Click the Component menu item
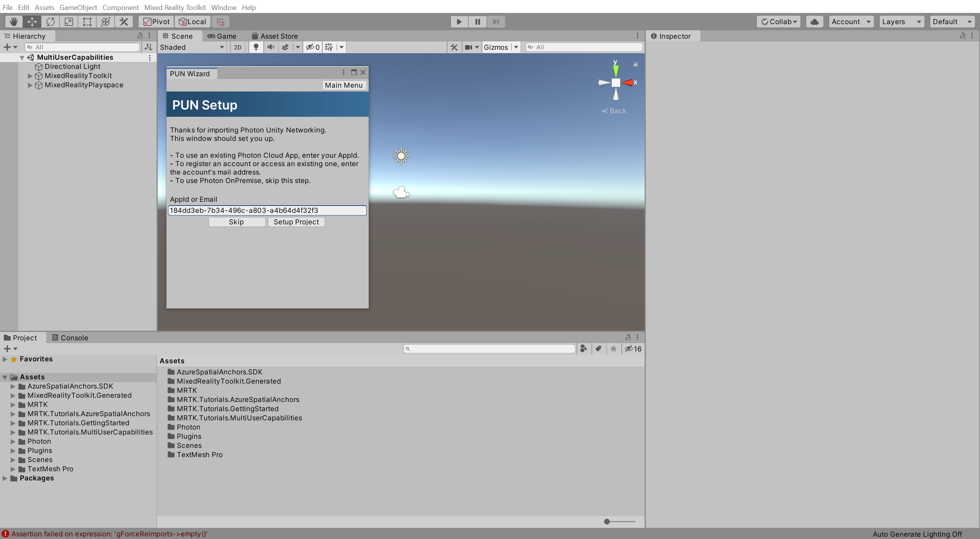This screenshot has height=539, width=980. click(x=120, y=7)
